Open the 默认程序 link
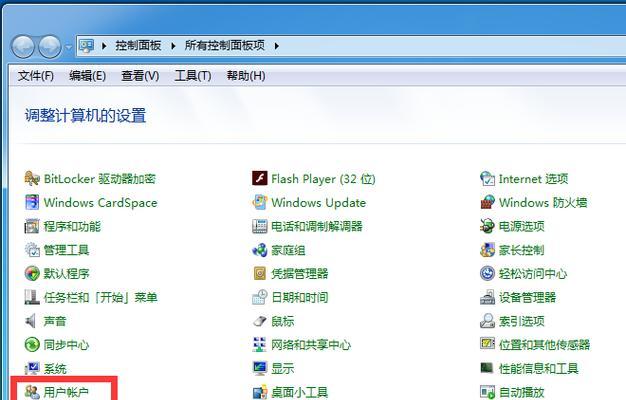Image resolution: width=626 pixels, height=400 pixels. tap(66, 274)
